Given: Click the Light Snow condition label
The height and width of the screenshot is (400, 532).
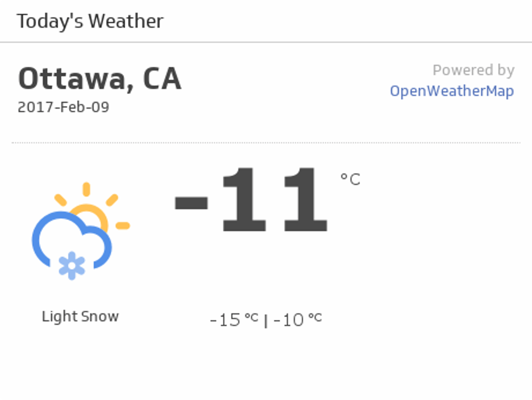Looking at the screenshot, I should [x=80, y=317].
